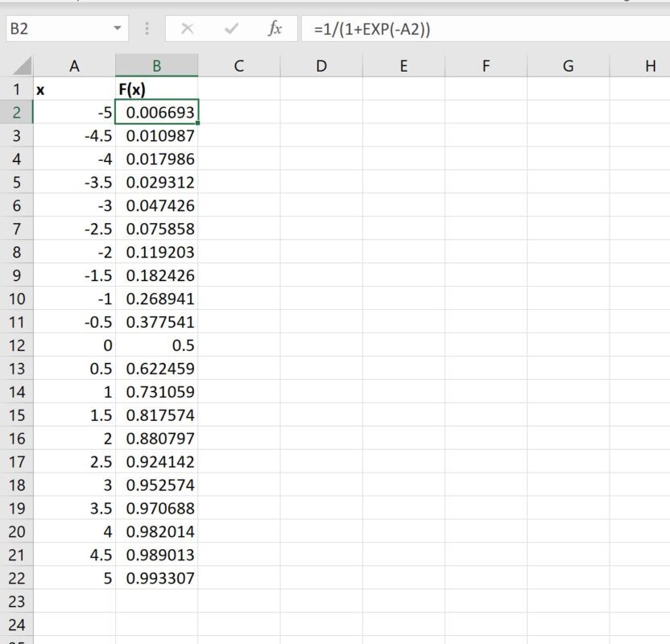
Task: Click the Enter checkmark formula bar icon
Action: click(232, 29)
